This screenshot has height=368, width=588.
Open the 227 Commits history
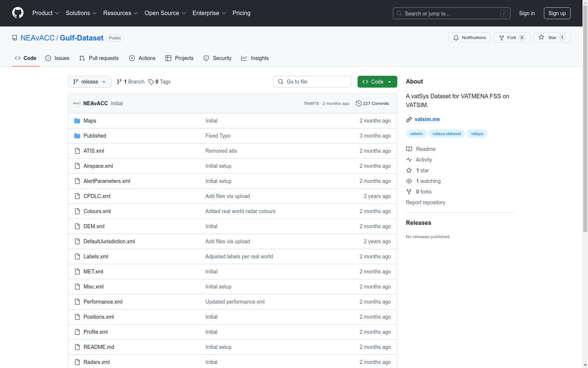(372, 103)
